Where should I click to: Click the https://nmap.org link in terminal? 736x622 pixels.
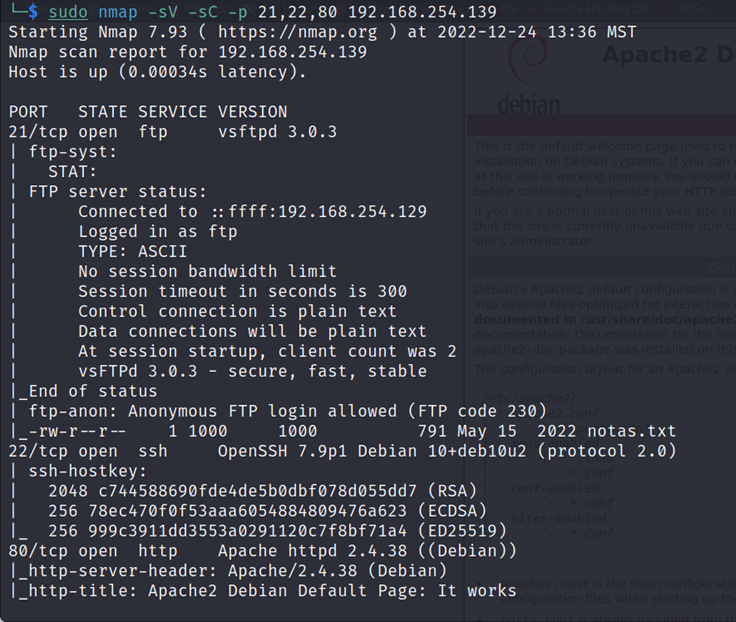pos(297,32)
